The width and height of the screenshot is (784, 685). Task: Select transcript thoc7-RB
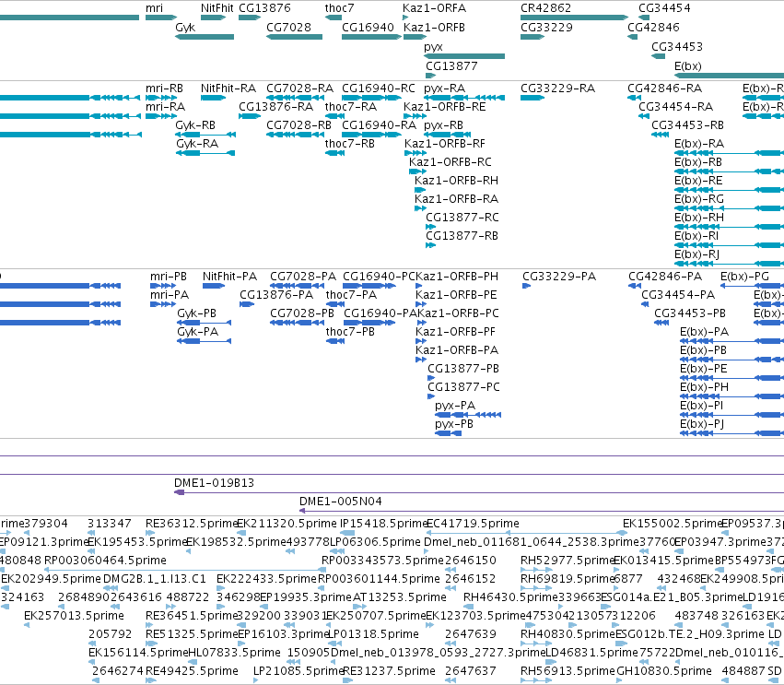[x=349, y=144]
